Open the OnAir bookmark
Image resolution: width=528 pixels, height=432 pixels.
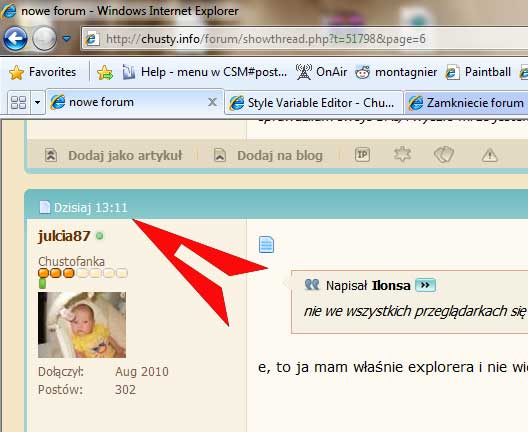coord(322,72)
